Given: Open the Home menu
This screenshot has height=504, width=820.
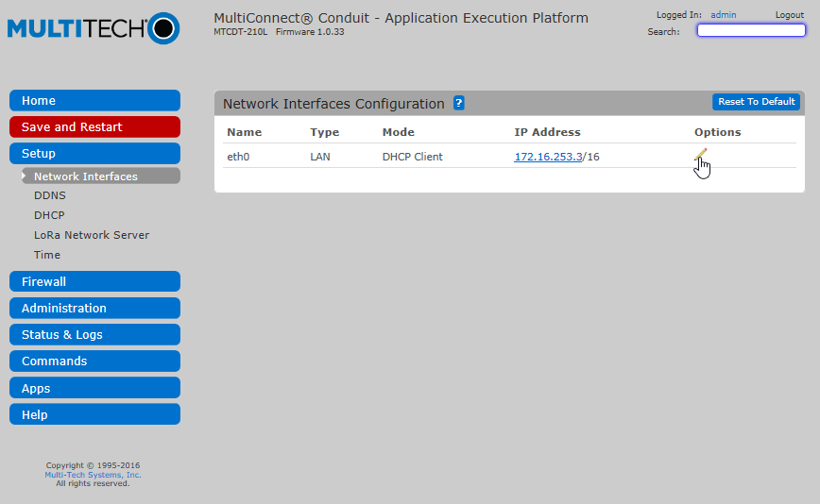Looking at the screenshot, I should point(94,101).
